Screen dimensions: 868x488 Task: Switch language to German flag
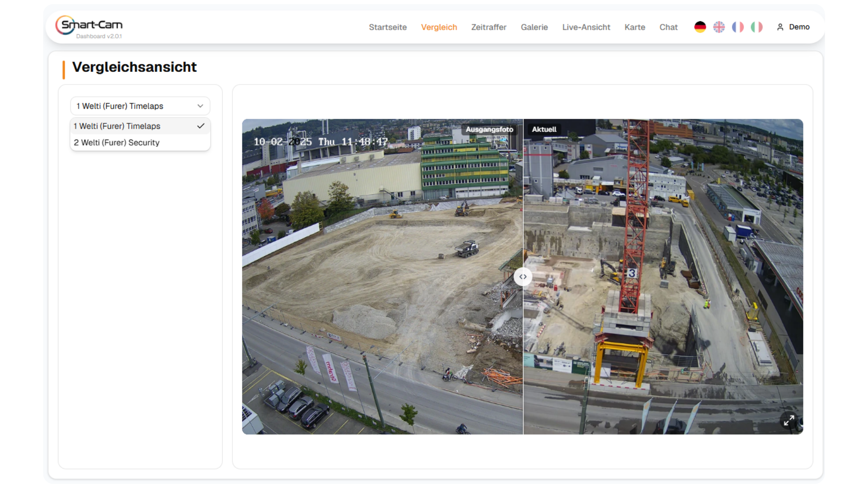(x=700, y=27)
